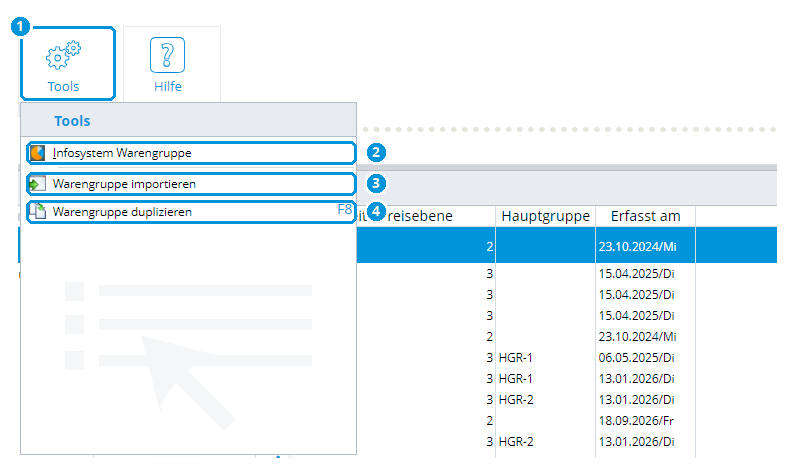Pick Warengruppe duplizieren in the Tools menu

click(x=191, y=212)
